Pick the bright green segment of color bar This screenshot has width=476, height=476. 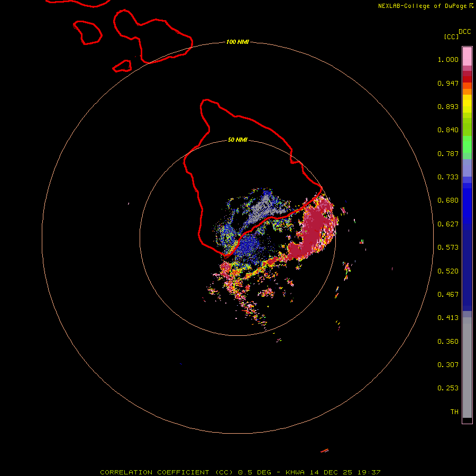tap(467, 144)
